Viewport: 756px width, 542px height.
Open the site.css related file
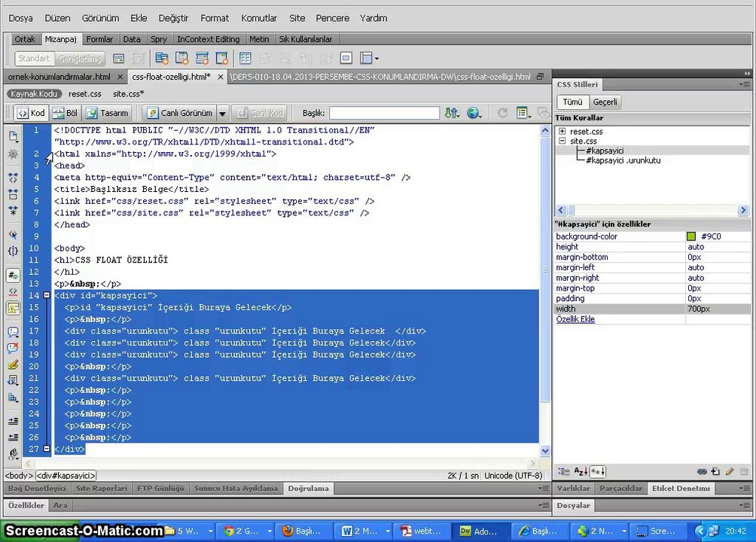click(128, 94)
